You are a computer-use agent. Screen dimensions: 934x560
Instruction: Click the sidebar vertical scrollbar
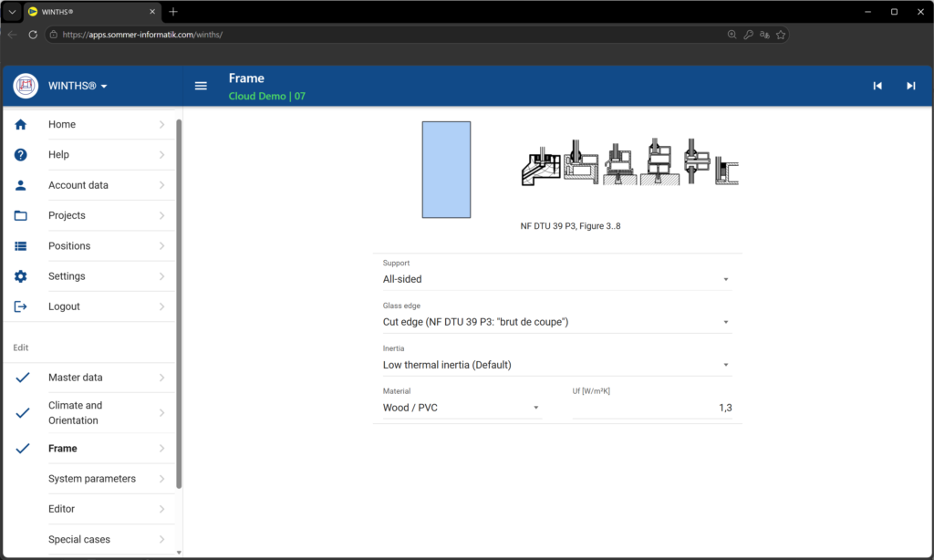(179, 304)
